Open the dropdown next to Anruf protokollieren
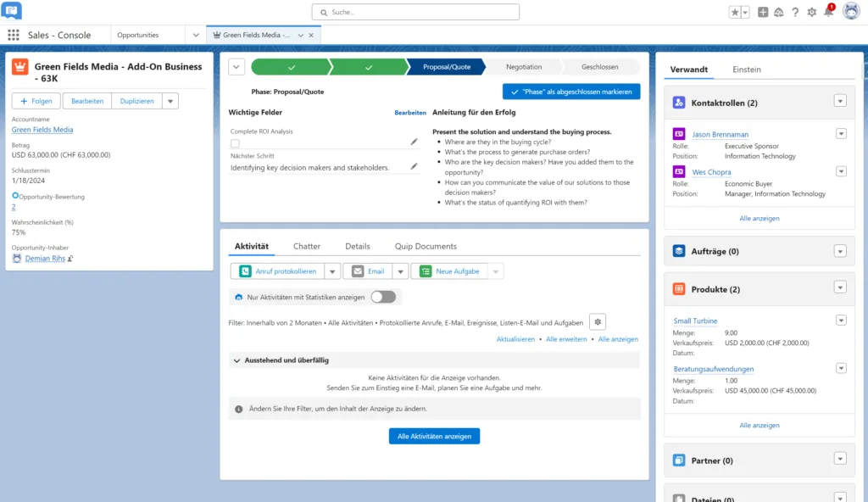 point(333,271)
